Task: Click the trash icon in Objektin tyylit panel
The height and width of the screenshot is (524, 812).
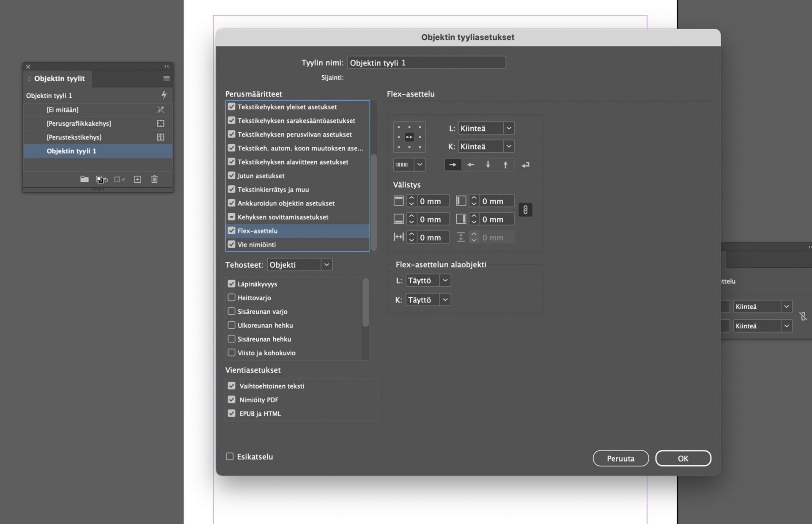Action: (154, 179)
